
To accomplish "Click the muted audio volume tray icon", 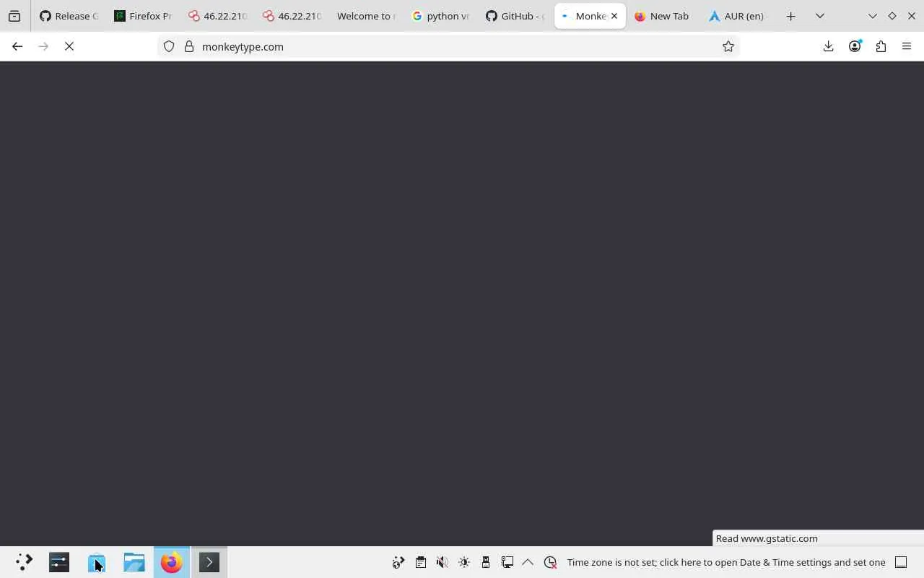I will (443, 562).
